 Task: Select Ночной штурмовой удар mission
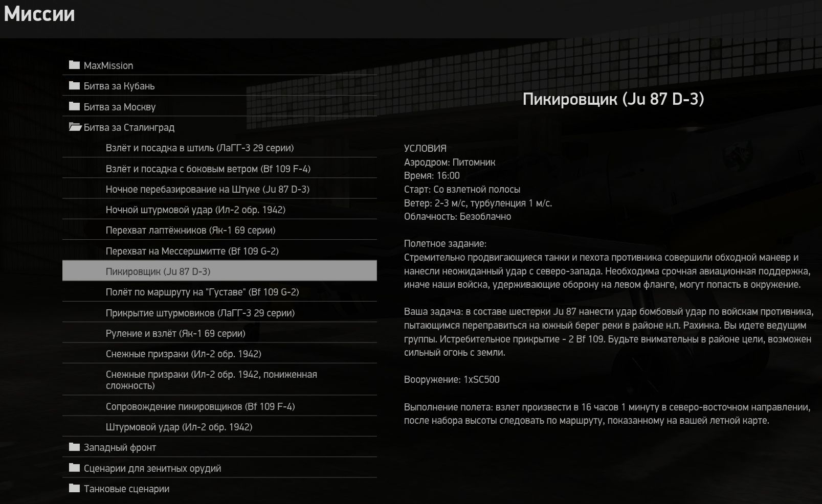(x=219, y=210)
